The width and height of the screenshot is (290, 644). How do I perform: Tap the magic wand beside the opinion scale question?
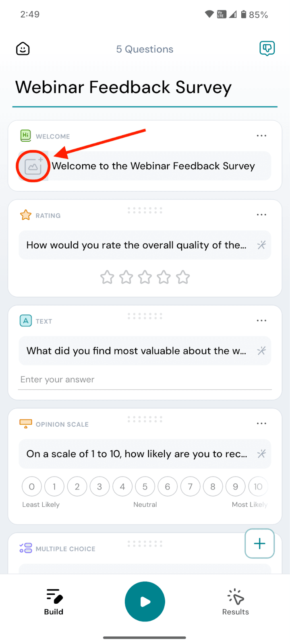pos(261,454)
